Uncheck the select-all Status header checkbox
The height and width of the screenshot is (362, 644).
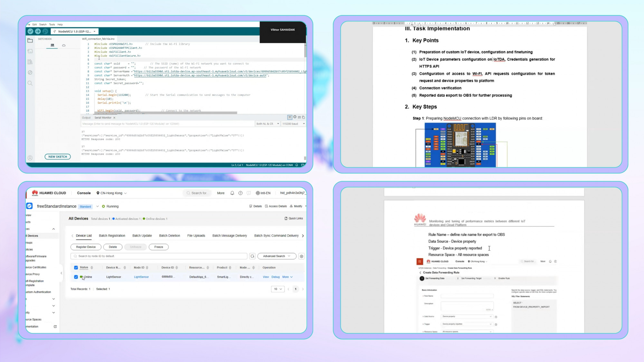tap(76, 267)
